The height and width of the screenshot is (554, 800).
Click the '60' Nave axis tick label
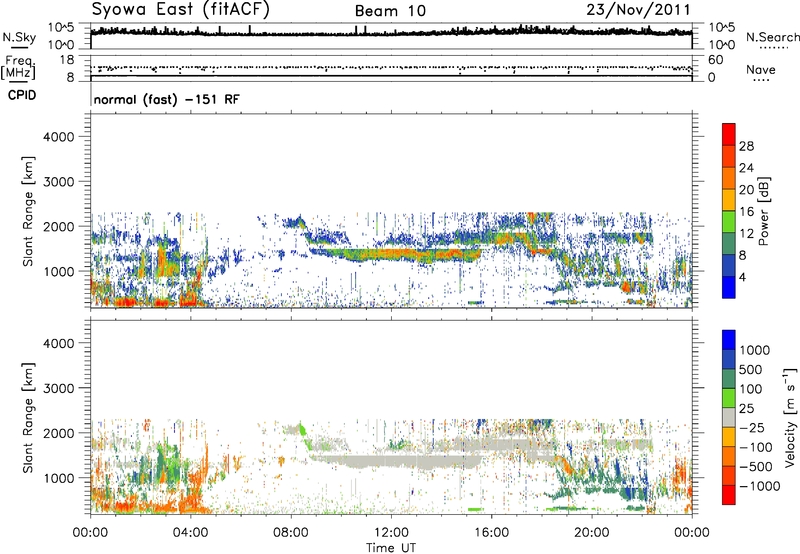715,60
